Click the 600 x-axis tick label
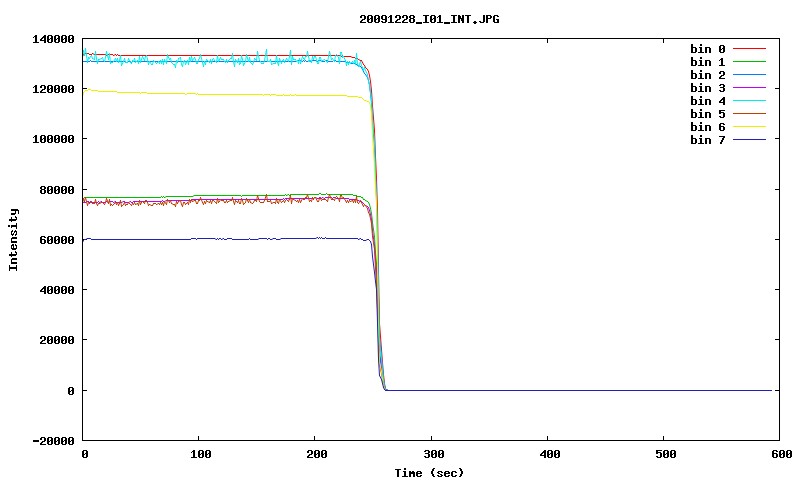The height and width of the screenshot is (480, 800). point(782,454)
